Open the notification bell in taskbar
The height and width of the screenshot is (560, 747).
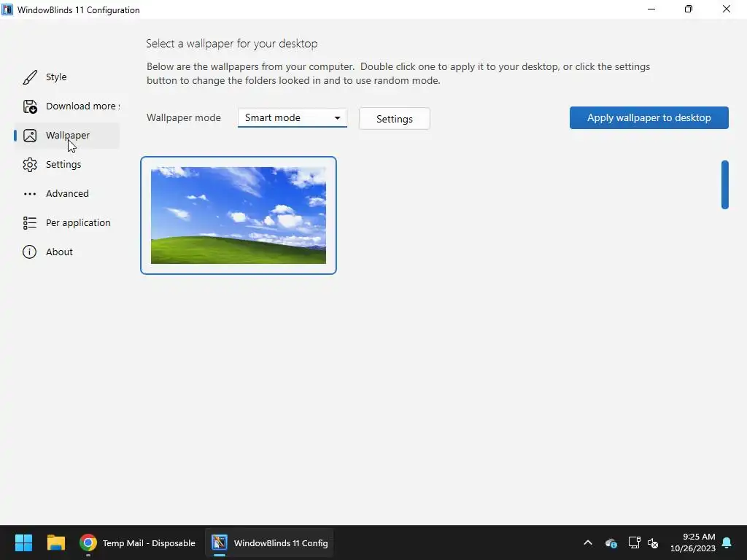coord(727,542)
